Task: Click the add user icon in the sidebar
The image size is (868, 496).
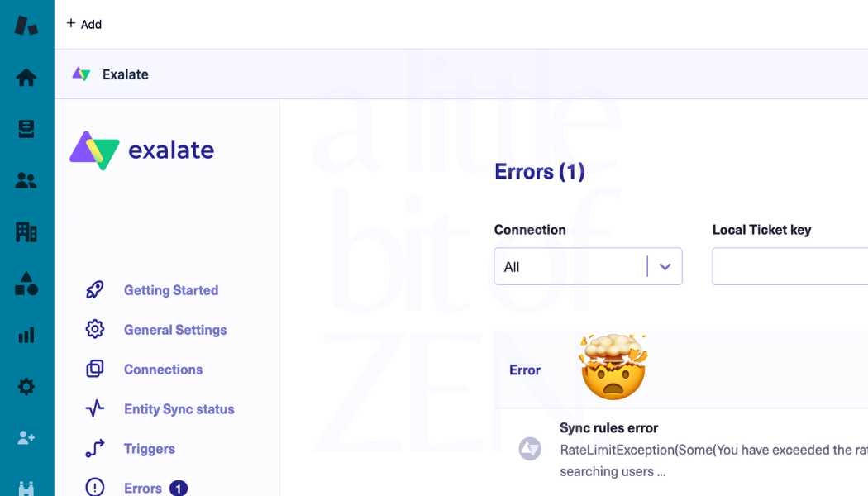Action: [x=26, y=437]
